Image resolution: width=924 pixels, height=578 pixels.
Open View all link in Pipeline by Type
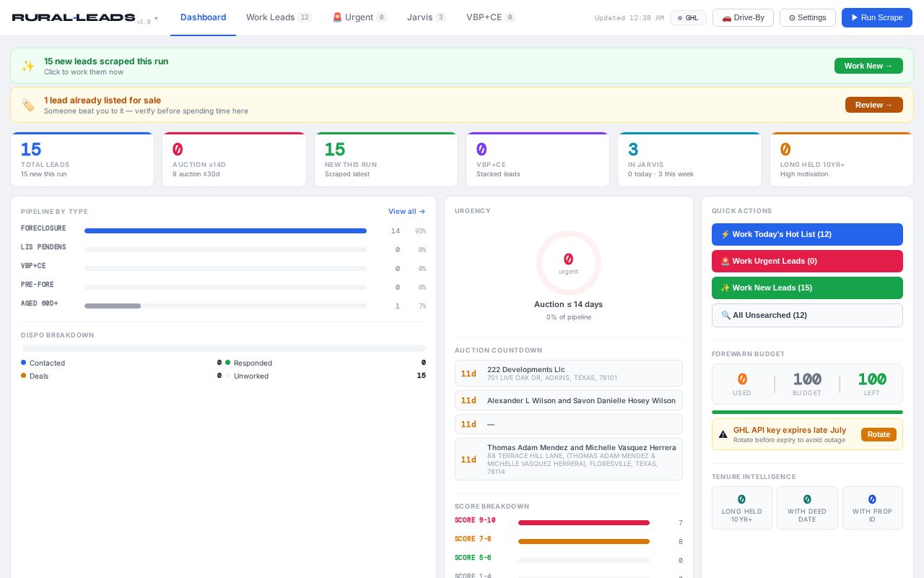point(406,212)
